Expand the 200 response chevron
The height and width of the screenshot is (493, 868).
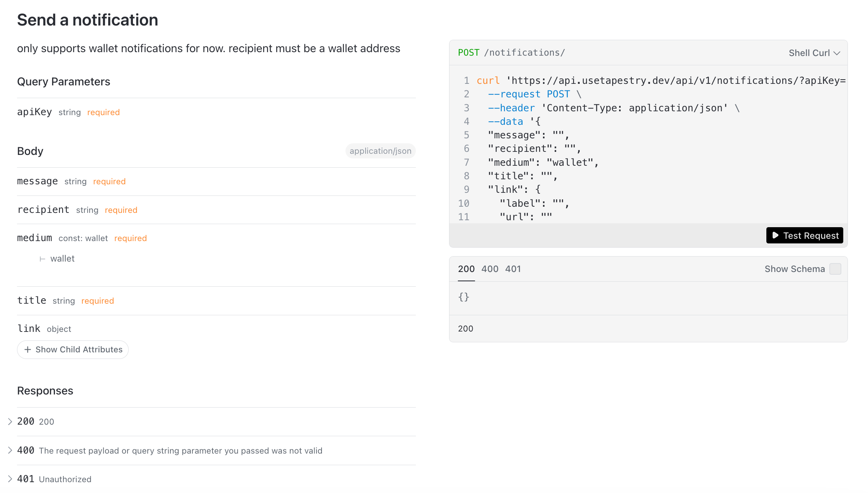click(10, 422)
